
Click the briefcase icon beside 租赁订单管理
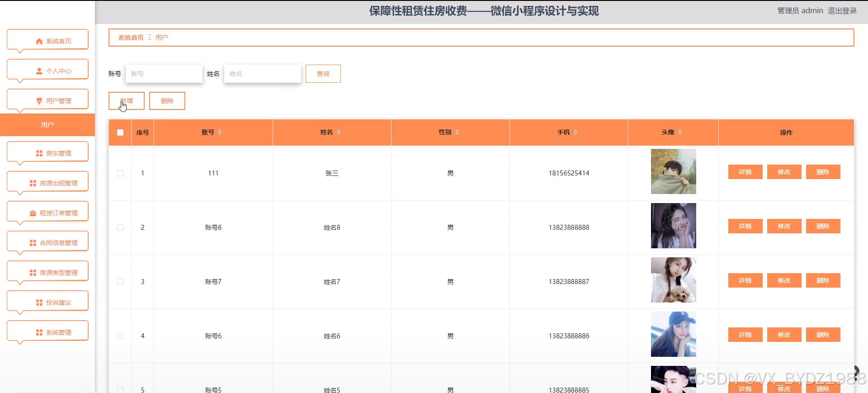(x=33, y=213)
